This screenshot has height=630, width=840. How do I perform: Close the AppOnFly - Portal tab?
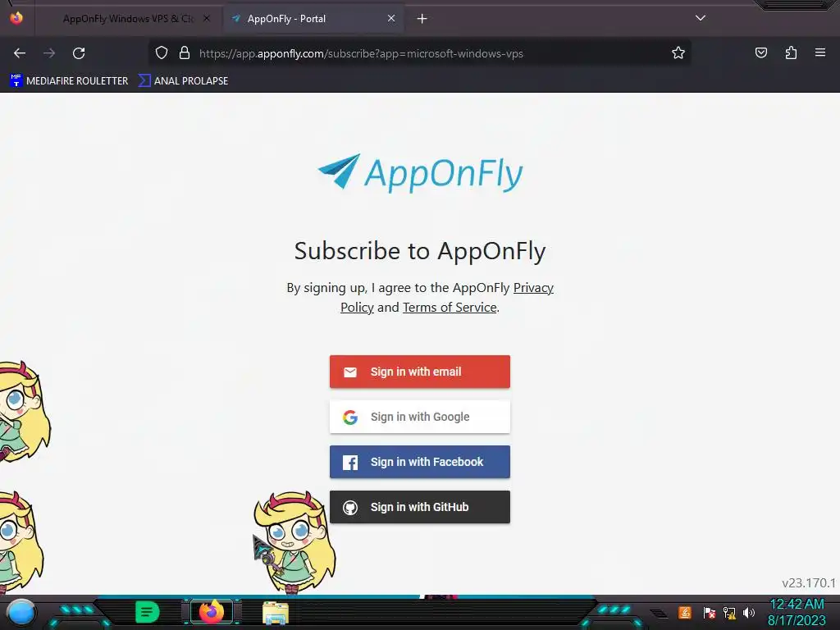[391, 18]
